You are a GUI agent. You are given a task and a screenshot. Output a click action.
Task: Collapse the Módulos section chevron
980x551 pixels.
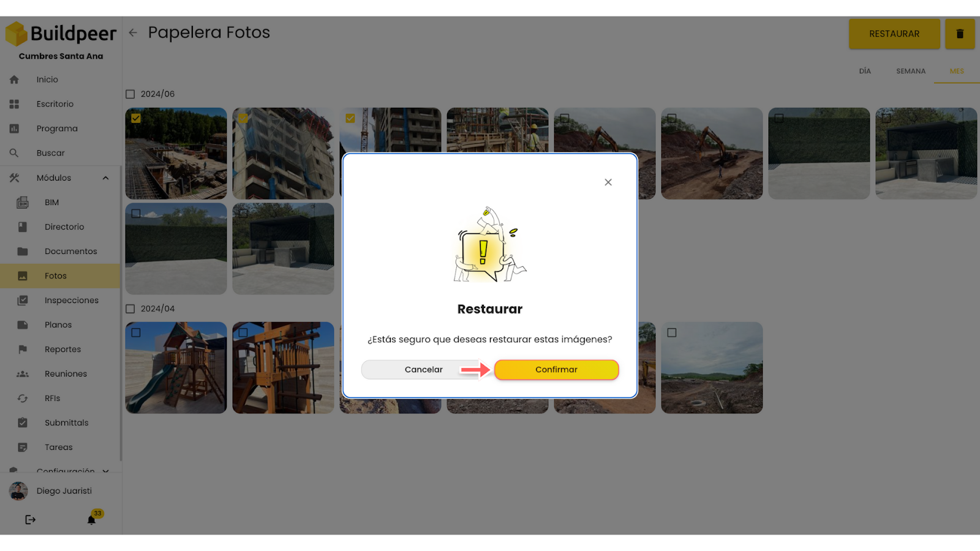pos(105,178)
